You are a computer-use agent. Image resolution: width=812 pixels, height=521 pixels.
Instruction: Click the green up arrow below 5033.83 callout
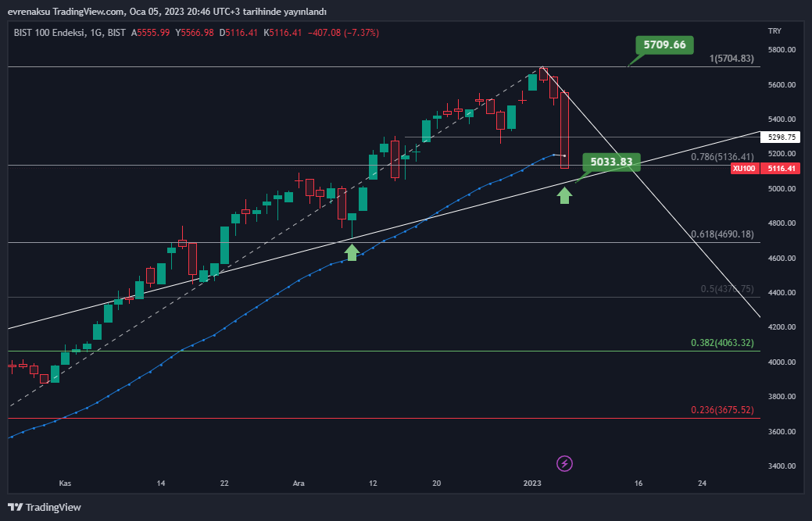pyautogui.click(x=564, y=195)
